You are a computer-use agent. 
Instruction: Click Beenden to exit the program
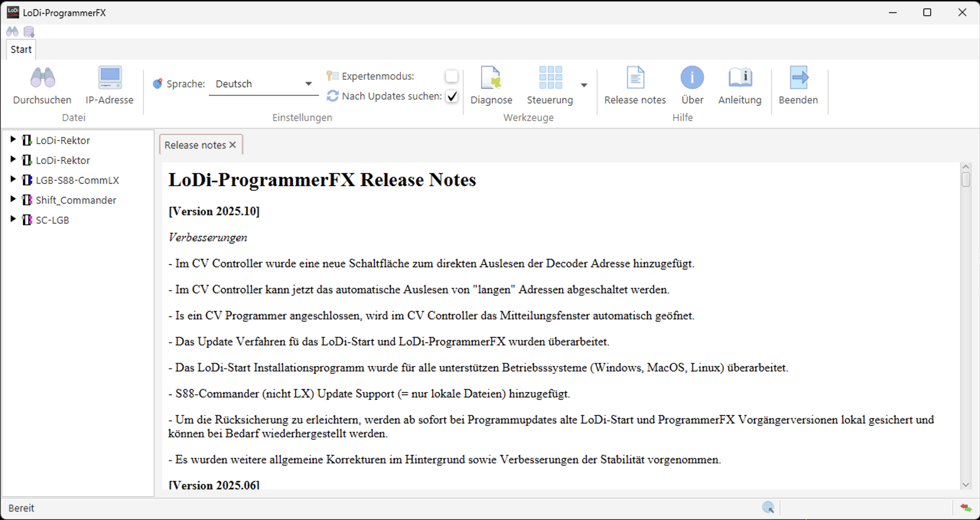click(798, 85)
